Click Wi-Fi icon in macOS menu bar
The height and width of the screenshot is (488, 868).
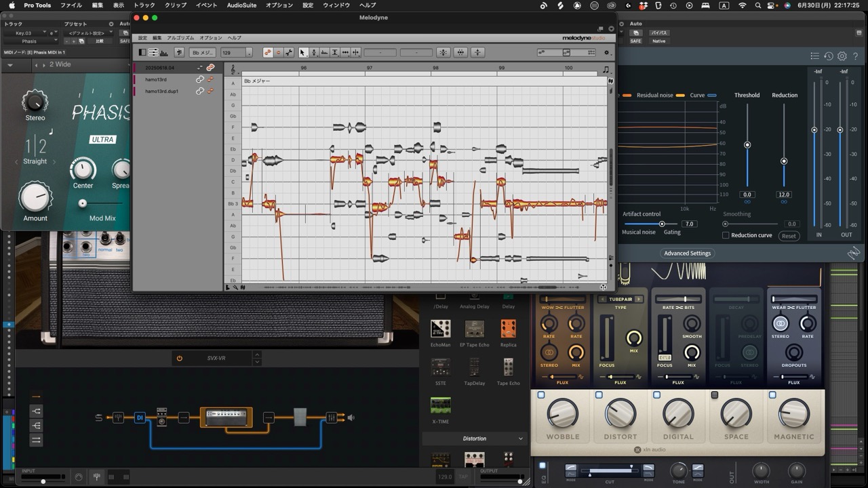(742, 5)
